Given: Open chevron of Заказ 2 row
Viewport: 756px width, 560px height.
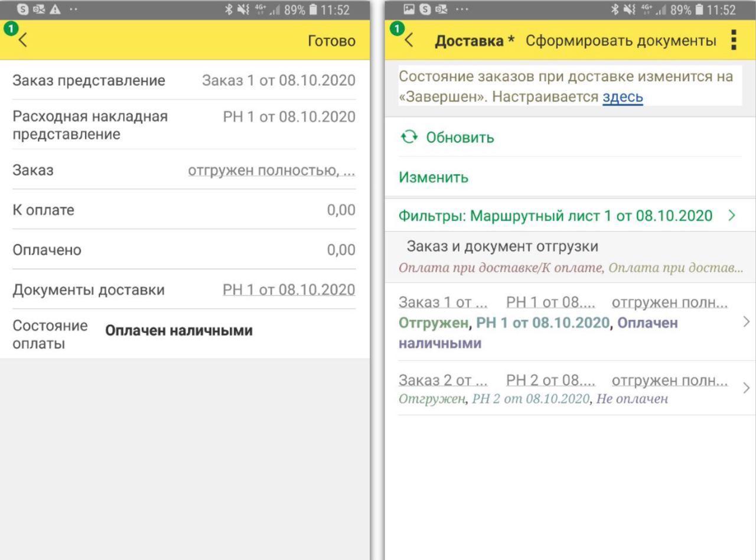Looking at the screenshot, I should [747, 388].
